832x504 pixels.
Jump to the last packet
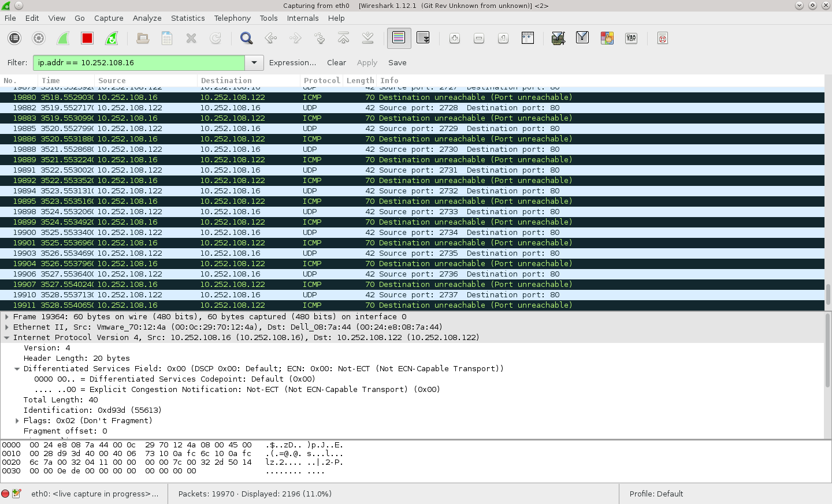click(x=367, y=38)
